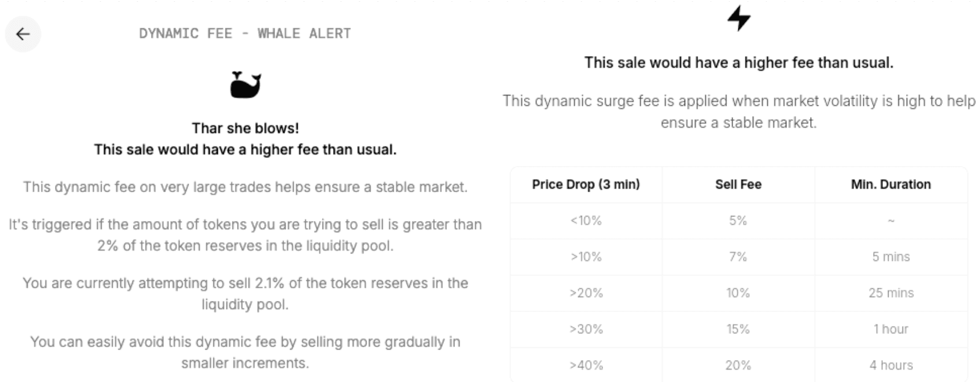Click the '25 mins' duration cell
The image size is (980, 382).
(890, 293)
